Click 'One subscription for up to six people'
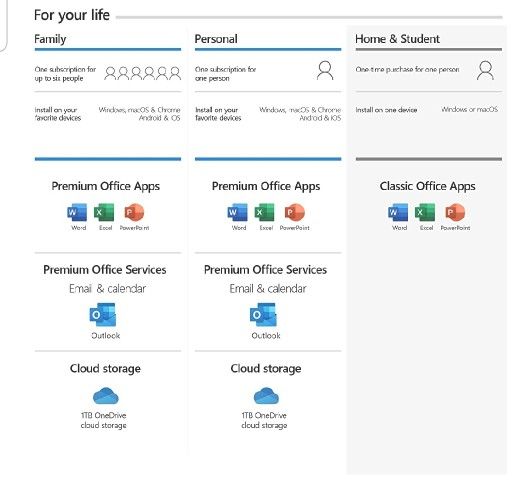 point(65,74)
